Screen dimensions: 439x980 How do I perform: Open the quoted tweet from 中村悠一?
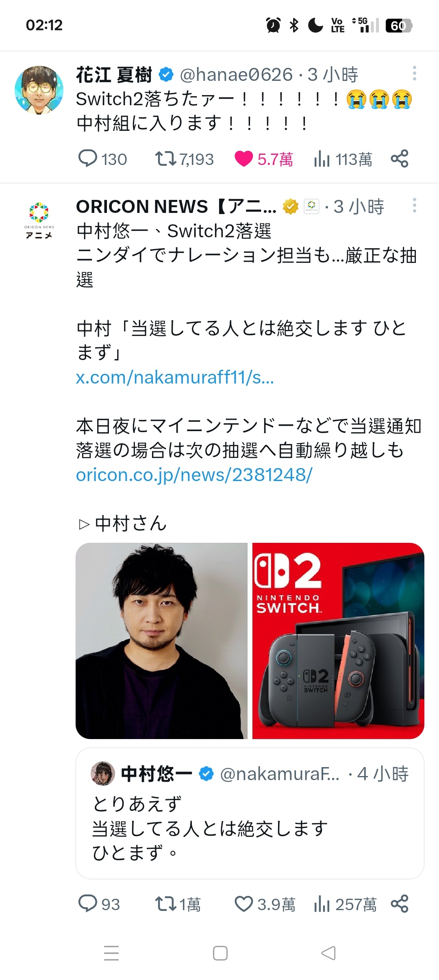click(x=250, y=813)
